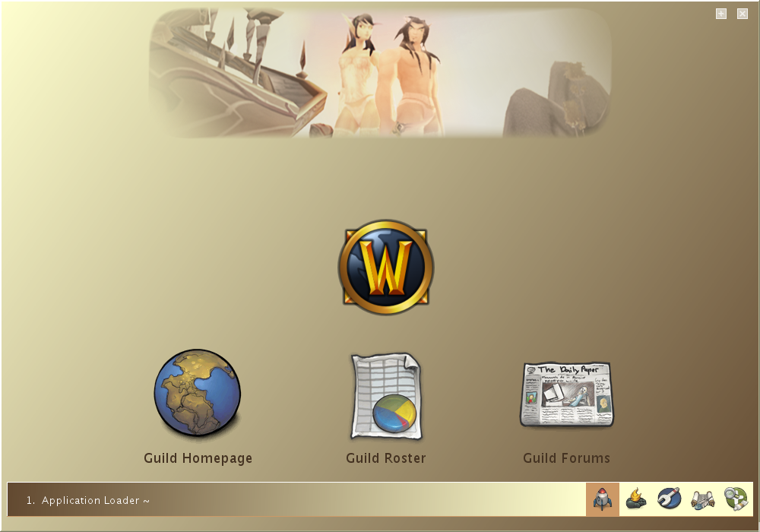Screen dimensions: 760x532
Task: Click the elf characters banner image
Action: tap(380, 73)
